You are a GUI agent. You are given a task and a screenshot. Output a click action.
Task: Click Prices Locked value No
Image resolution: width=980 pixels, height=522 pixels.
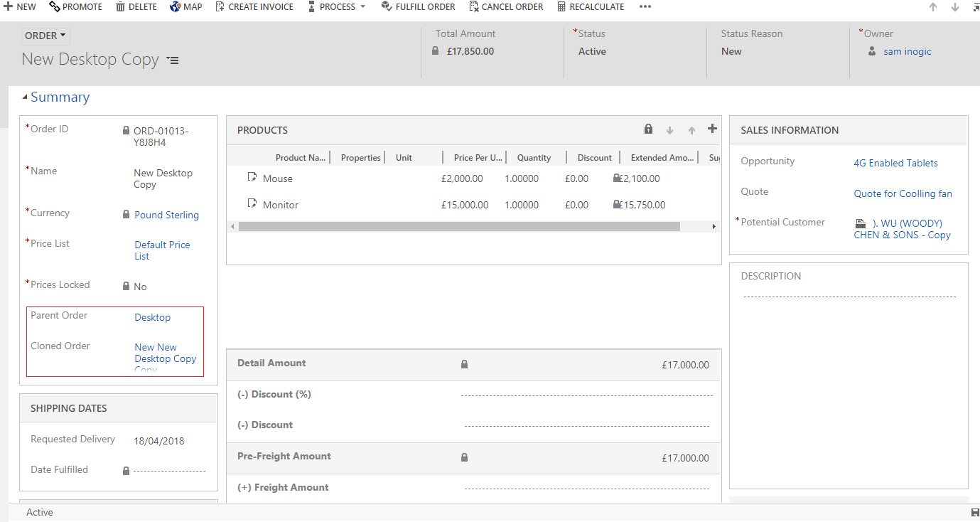[140, 287]
